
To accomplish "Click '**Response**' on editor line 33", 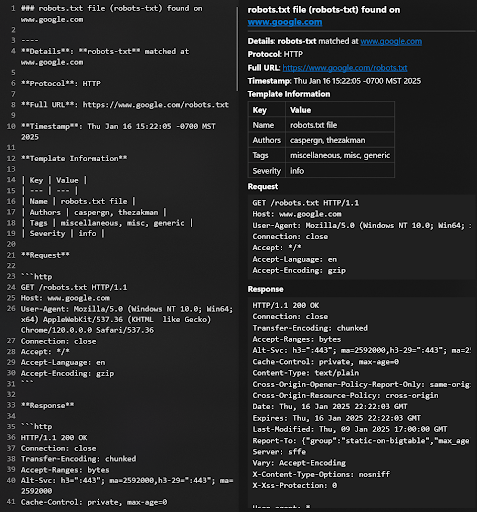I will [47, 405].
